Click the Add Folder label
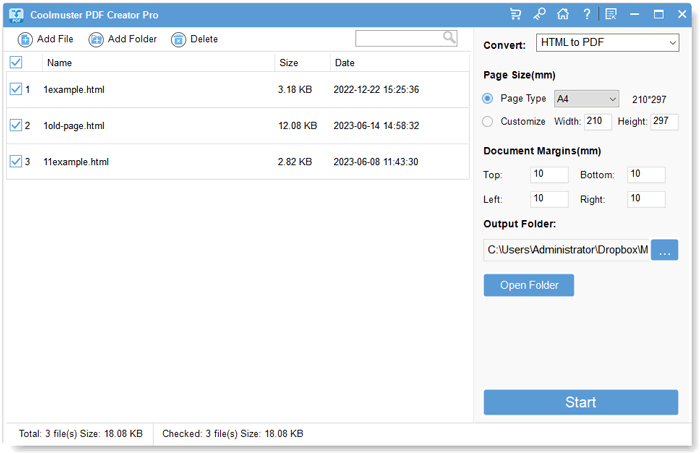This screenshot has height=454, width=700. 132,39
